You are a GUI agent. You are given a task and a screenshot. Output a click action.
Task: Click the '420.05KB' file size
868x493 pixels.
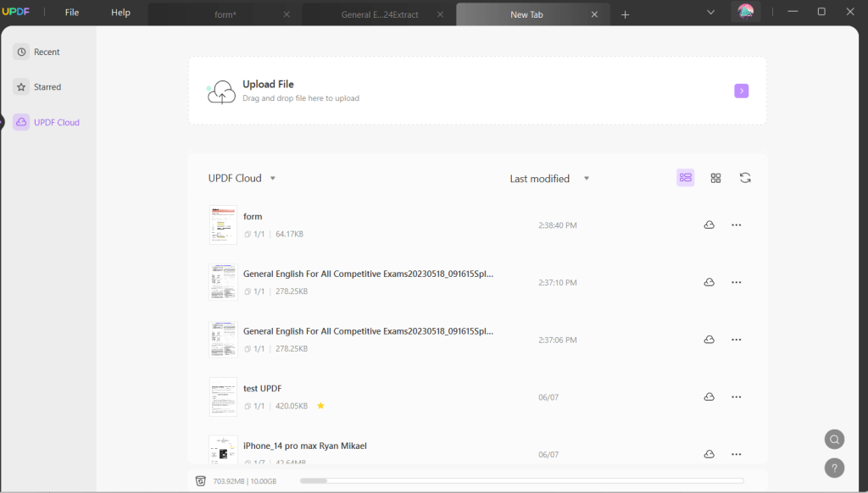[x=292, y=406]
